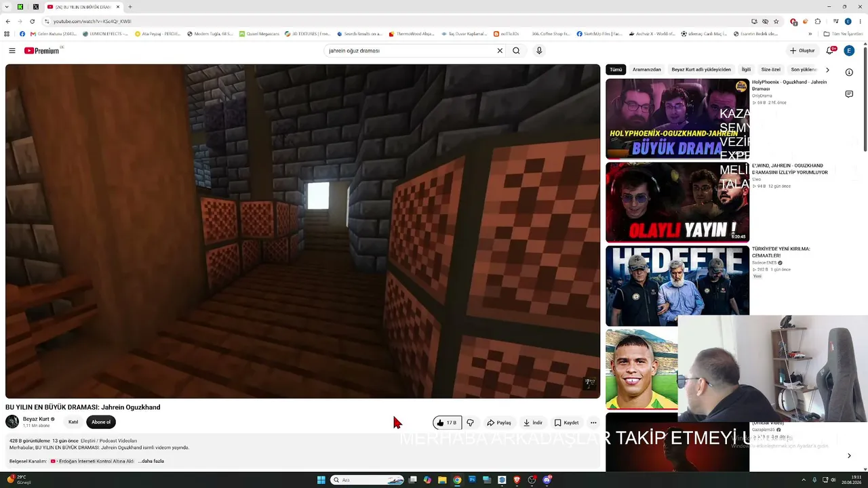The image size is (868, 488).
Task: Open the Facebook bookmark icon
Action: [22, 34]
